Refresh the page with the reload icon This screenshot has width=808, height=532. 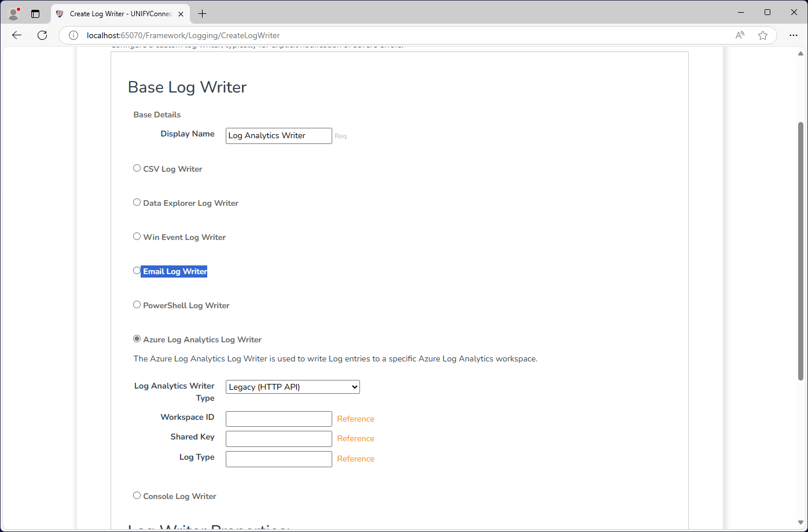click(x=42, y=35)
